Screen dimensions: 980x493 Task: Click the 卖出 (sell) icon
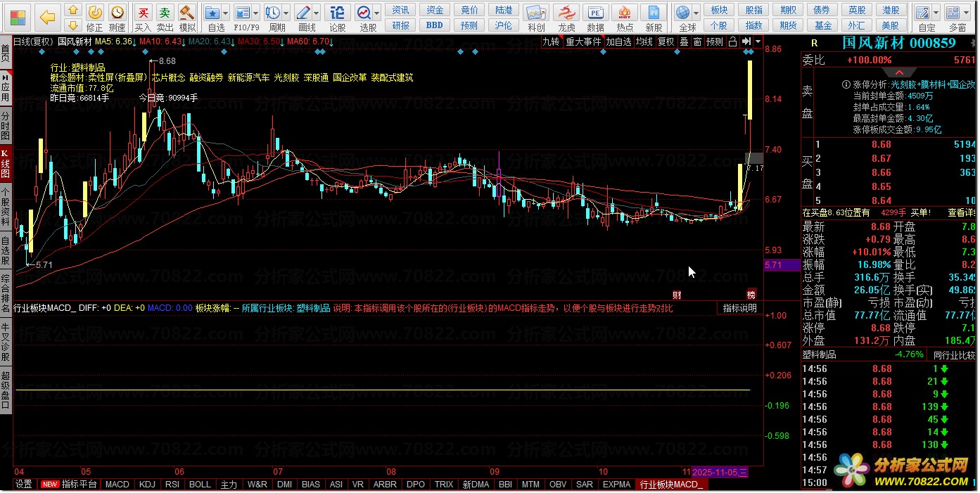pyautogui.click(x=165, y=17)
